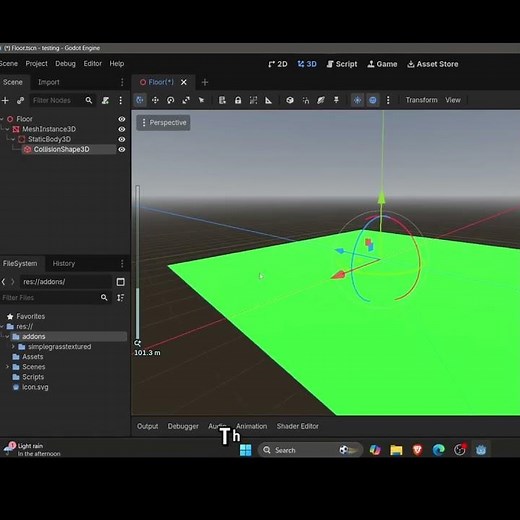Open Windows Start menu
The width and height of the screenshot is (520, 520).
246,450
